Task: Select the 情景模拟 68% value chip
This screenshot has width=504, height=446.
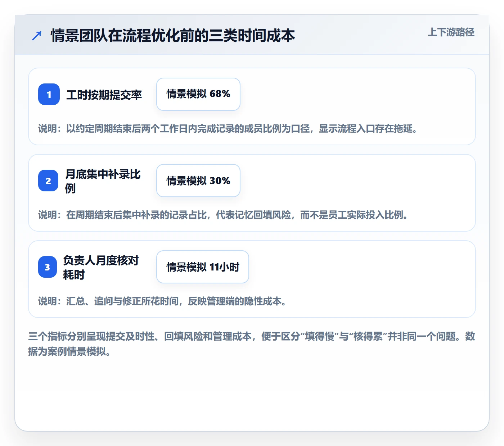Action: 198,94
